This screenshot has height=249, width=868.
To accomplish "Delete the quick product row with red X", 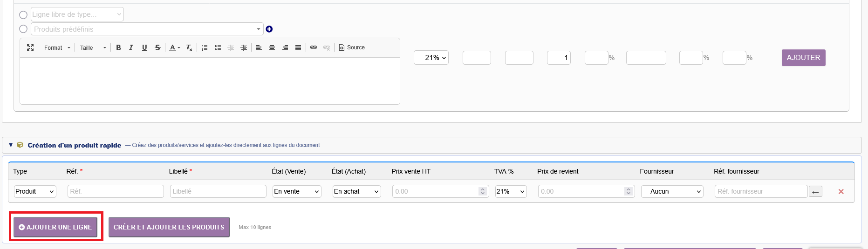I will [x=841, y=191].
